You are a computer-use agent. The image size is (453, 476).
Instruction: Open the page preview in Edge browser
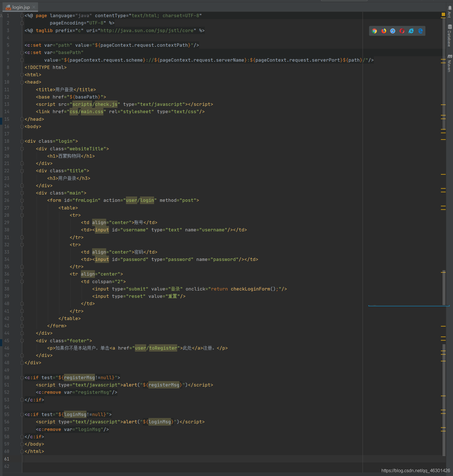420,31
